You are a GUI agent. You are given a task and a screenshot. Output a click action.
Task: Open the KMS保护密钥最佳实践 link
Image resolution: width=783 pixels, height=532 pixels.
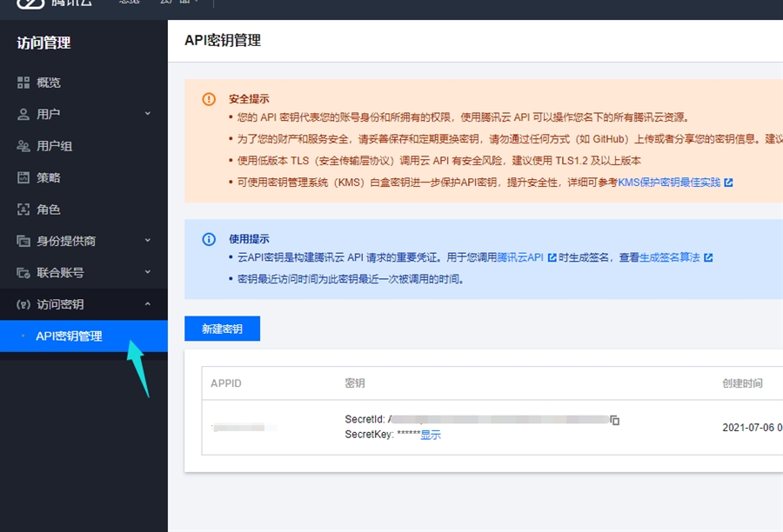(669, 183)
